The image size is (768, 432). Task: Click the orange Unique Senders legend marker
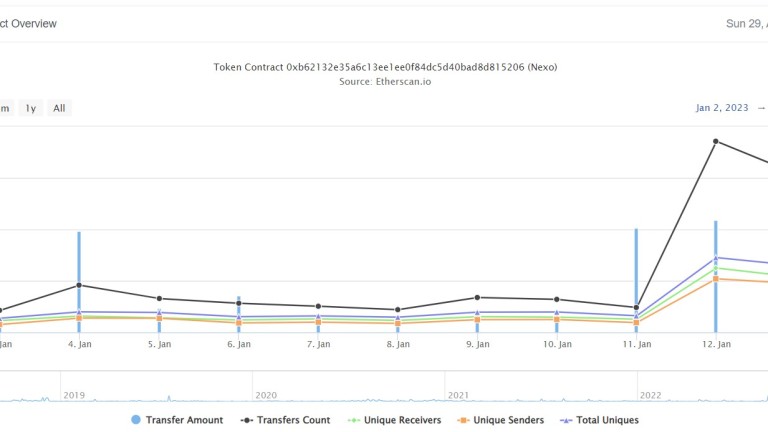[465, 420]
